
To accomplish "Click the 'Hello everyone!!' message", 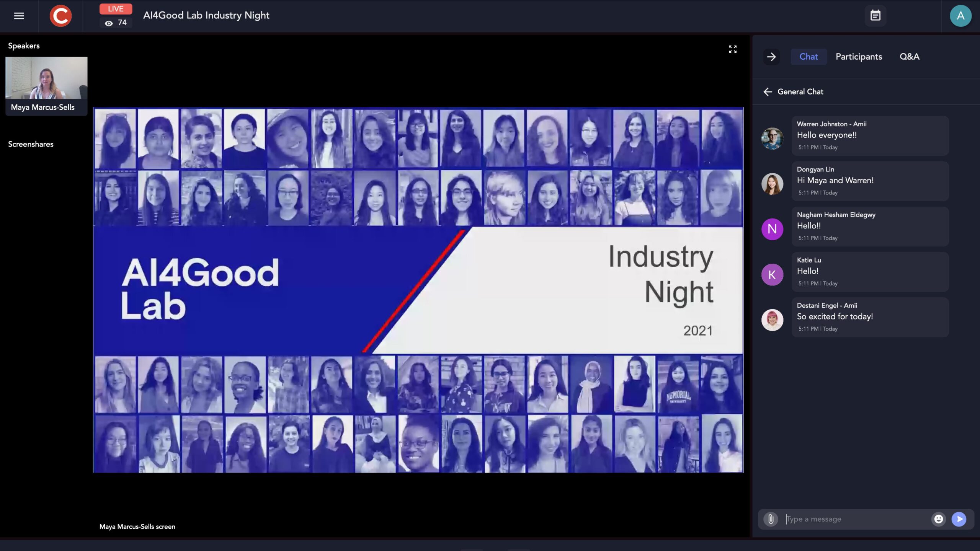I will point(827,135).
